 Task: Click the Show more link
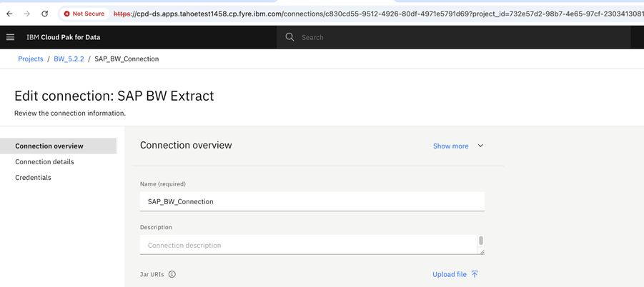[x=450, y=146]
